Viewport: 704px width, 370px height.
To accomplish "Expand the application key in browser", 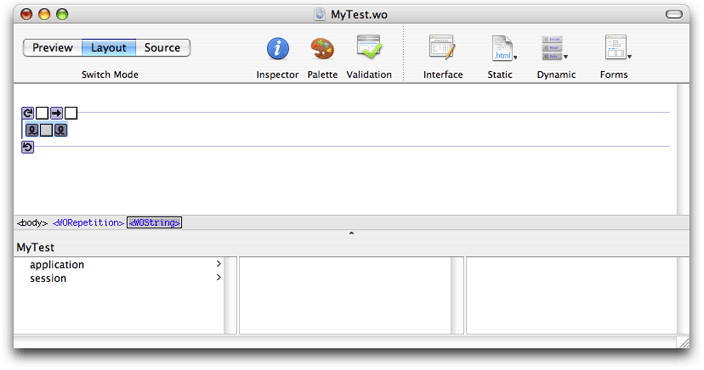I will tap(219, 264).
